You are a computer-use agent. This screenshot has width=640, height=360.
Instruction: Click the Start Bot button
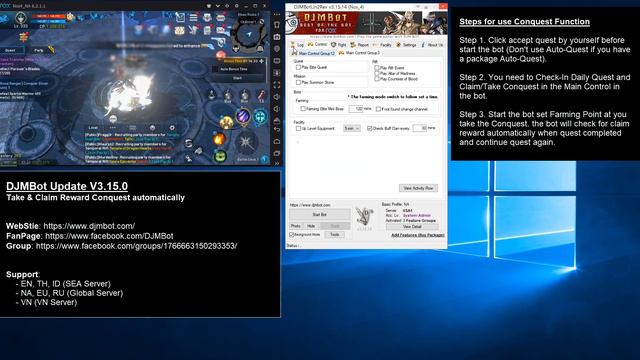click(320, 214)
